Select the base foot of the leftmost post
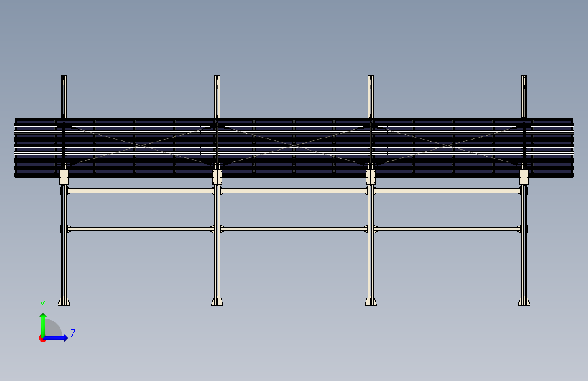Viewport: 588px width, 381px height. pos(64,301)
